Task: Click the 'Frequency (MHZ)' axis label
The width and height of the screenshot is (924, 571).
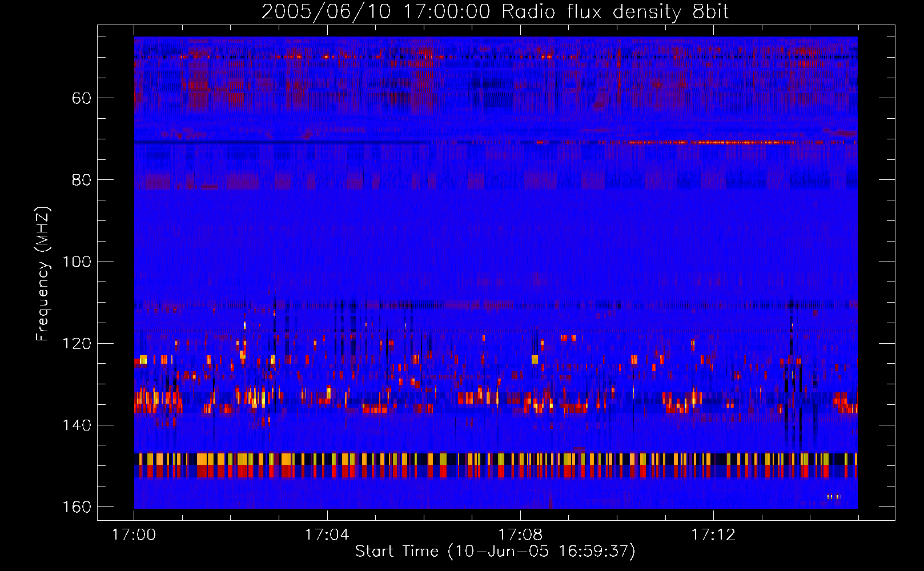Action: coord(43,274)
